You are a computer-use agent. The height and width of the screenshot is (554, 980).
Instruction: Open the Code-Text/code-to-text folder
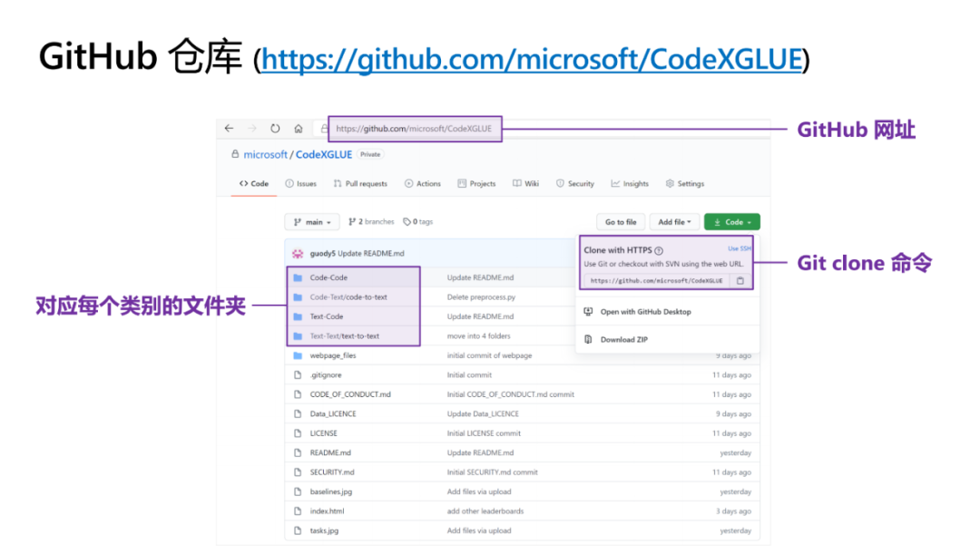pos(348,297)
